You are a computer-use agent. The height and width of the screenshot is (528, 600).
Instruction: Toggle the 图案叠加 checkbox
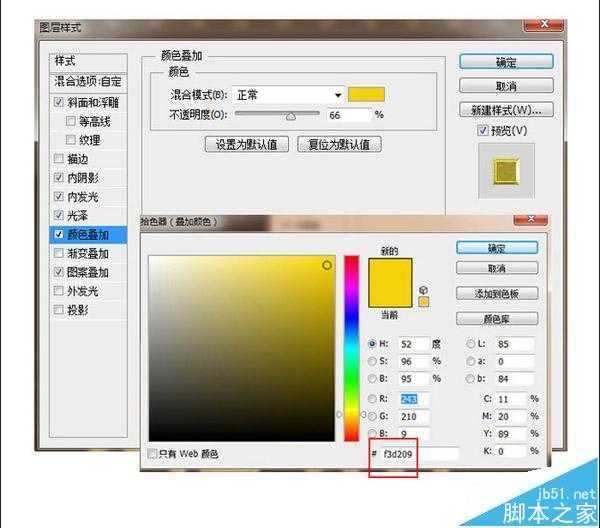59,272
